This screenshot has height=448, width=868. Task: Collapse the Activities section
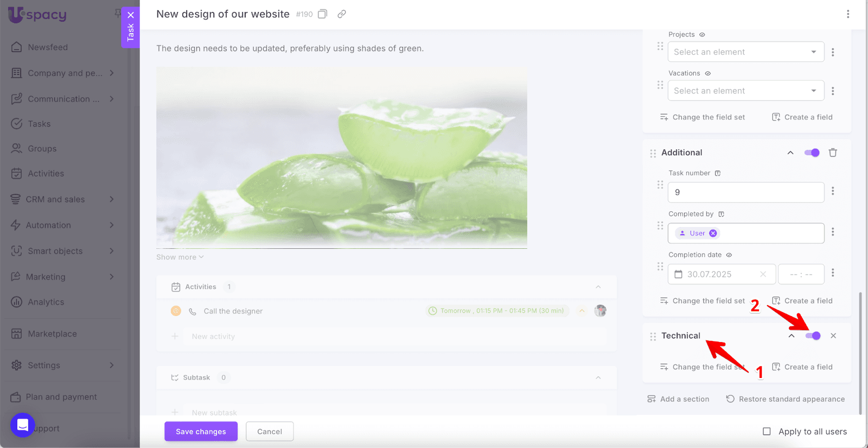(598, 287)
